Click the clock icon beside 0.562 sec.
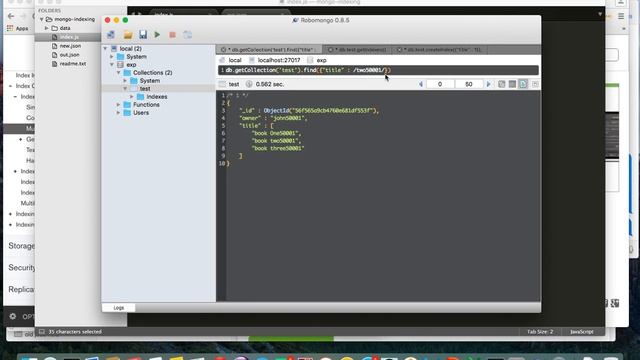Image resolution: width=640 pixels, height=360 pixels. coord(249,84)
